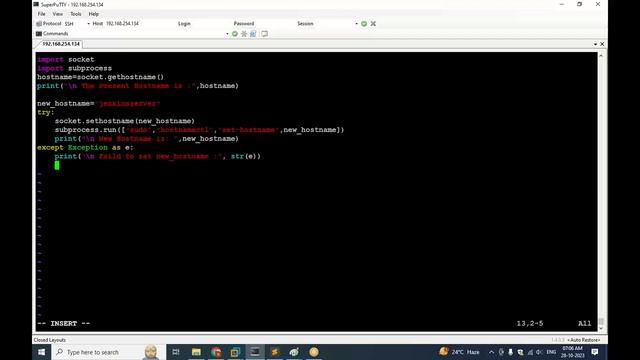
Task: Click the microphone tray icon
Action: (x=511, y=352)
